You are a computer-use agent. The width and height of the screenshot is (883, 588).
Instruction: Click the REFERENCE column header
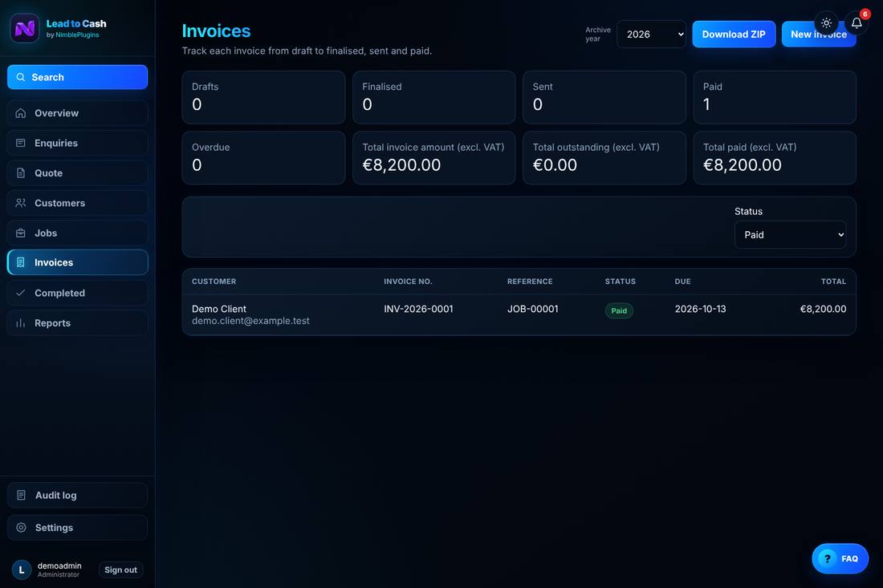pos(530,282)
